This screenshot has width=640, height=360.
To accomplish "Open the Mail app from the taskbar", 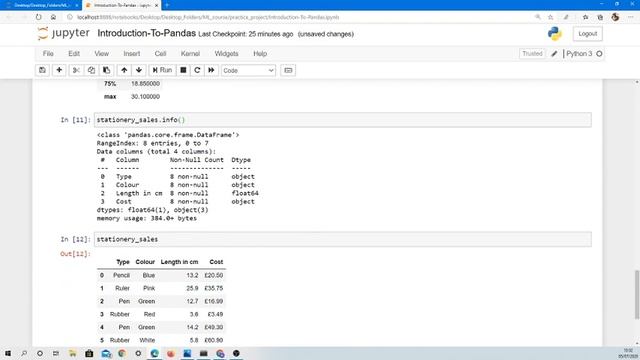I will click(x=106, y=353).
